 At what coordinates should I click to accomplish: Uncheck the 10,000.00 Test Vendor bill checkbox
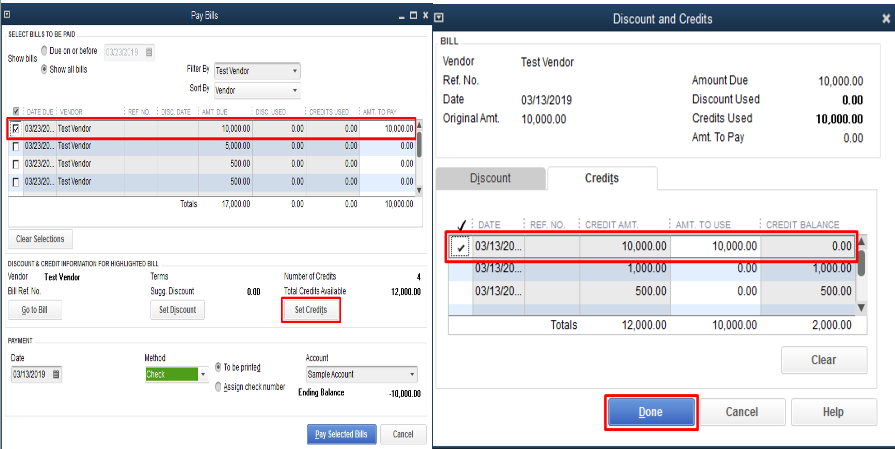coord(15,129)
